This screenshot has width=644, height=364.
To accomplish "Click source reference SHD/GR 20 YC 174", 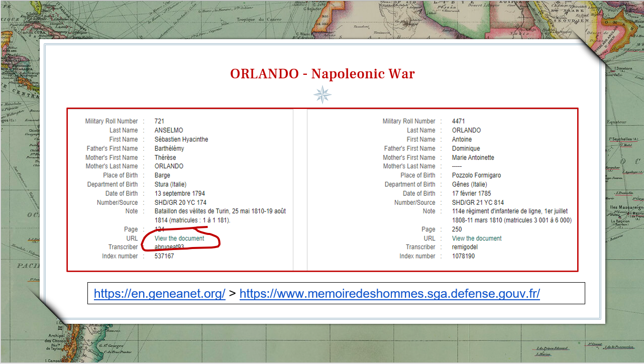I will 180,202.
